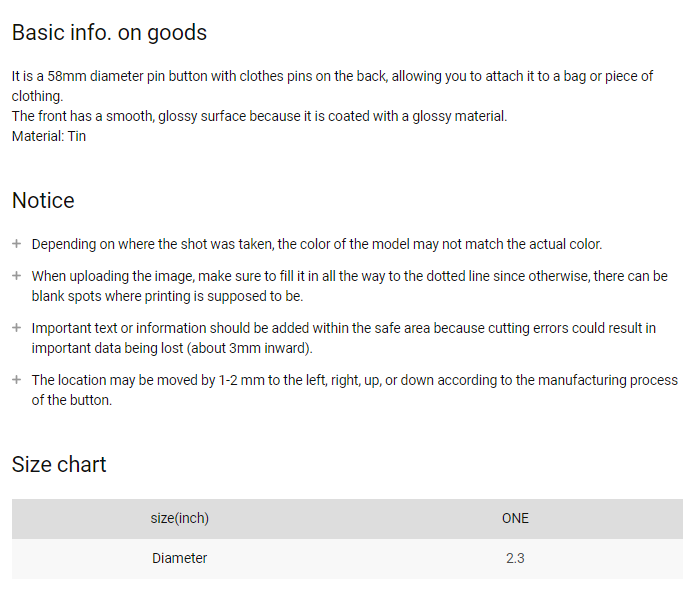Image resolution: width=700 pixels, height=593 pixels.
Task: Click the size(inch) table header cell
Action: (179, 518)
